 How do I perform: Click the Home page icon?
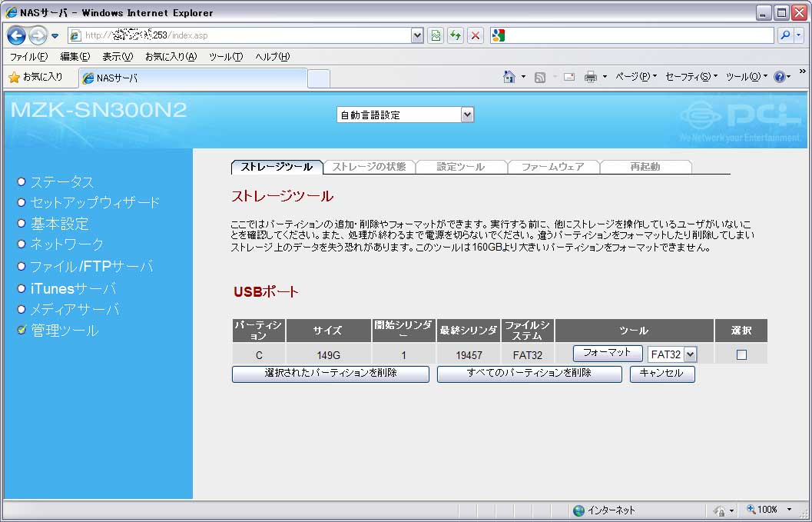point(509,77)
